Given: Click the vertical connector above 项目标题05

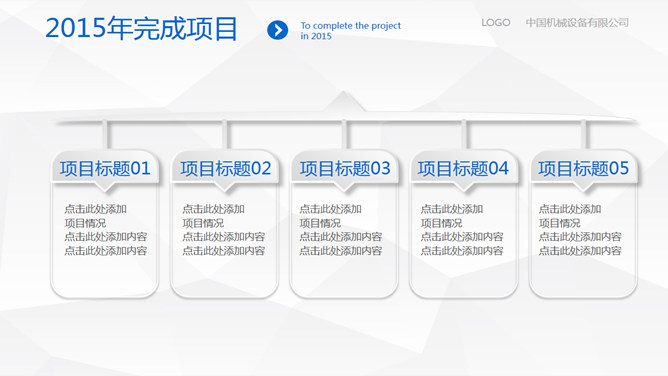Looking at the screenshot, I should 583,135.
